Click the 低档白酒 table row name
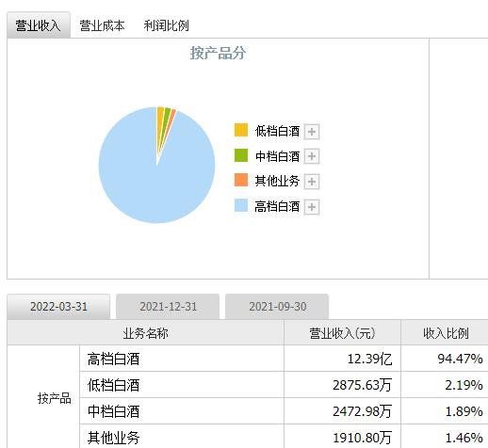This screenshot has height=448, width=488. pos(113,385)
